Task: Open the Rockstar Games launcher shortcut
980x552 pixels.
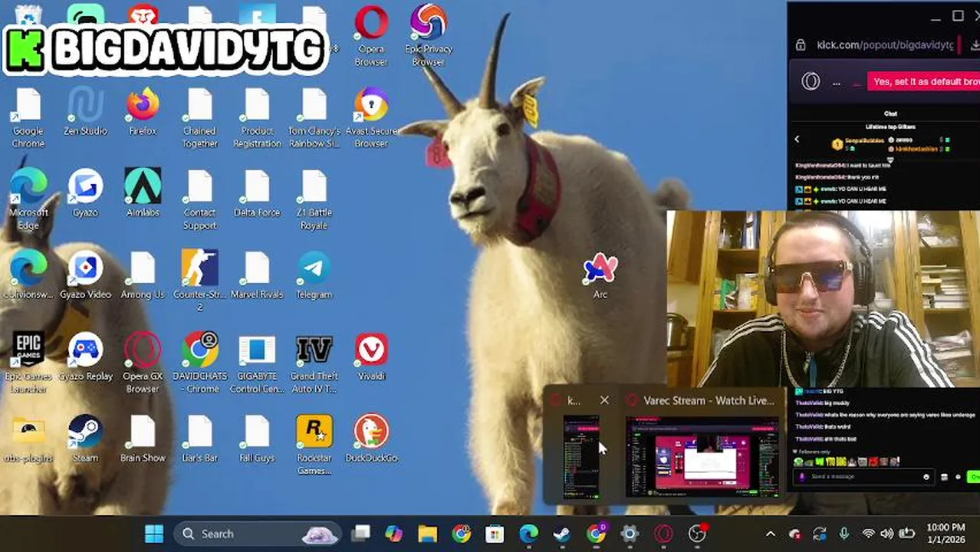Action: click(314, 445)
